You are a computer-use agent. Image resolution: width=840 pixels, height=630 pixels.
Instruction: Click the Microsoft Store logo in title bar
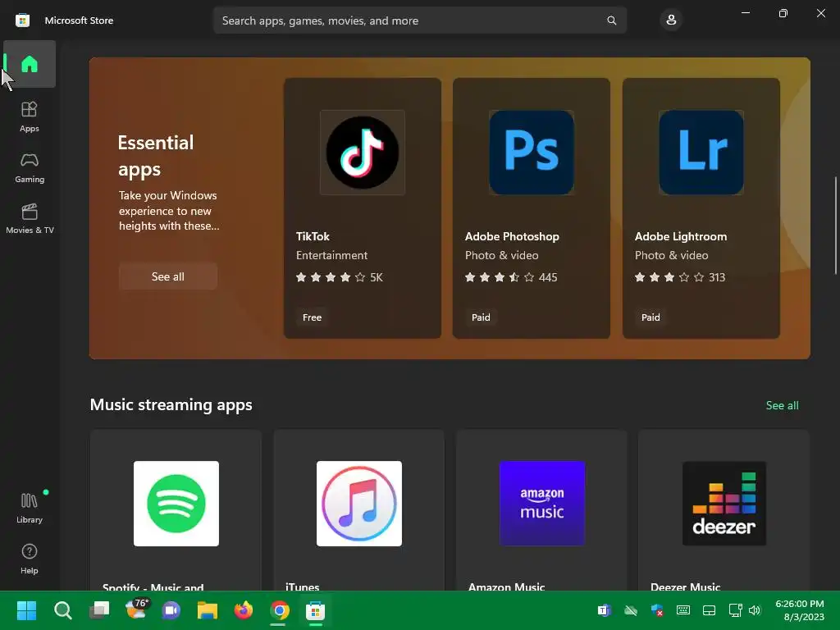click(x=22, y=21)
